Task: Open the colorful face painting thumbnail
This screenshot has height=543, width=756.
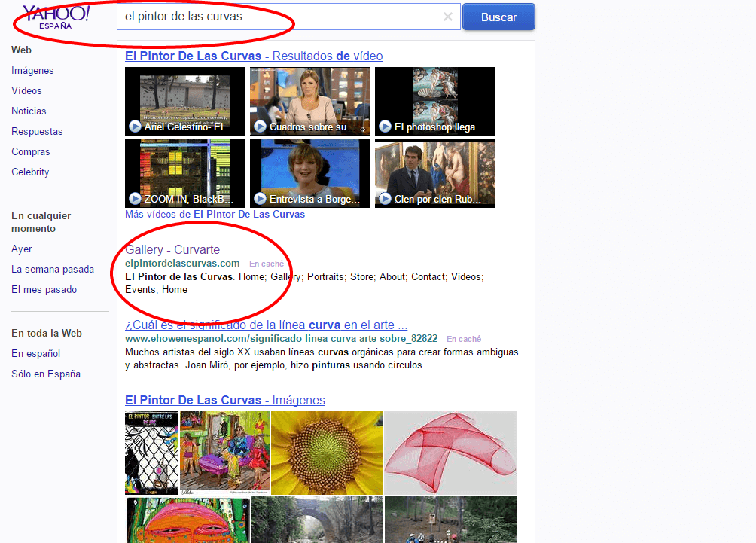Action: coord(188,520)
